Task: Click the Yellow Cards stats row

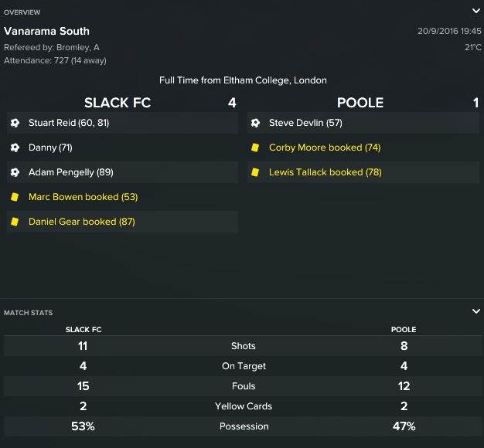Action: coord(244,406)
